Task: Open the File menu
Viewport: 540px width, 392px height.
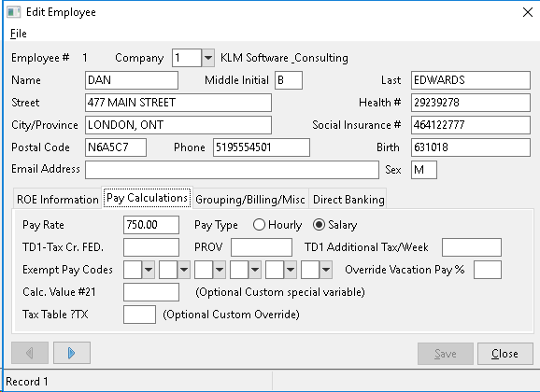Action: 19,34
